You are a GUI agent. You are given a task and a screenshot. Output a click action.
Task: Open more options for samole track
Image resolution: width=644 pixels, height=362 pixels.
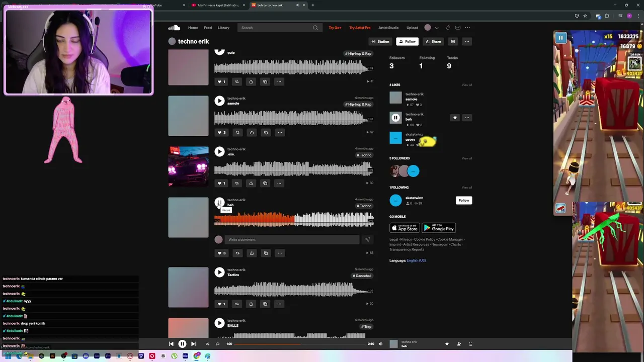280,132
